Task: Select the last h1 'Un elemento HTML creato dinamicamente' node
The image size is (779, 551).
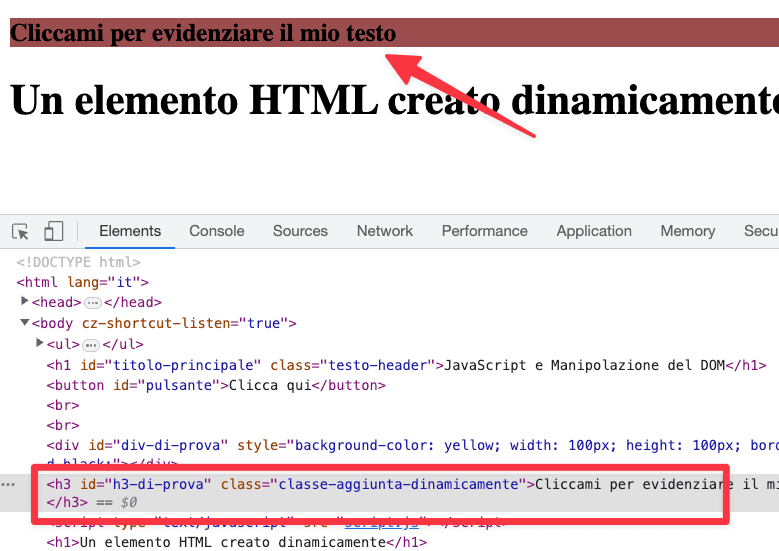Action: coord(236,542)
